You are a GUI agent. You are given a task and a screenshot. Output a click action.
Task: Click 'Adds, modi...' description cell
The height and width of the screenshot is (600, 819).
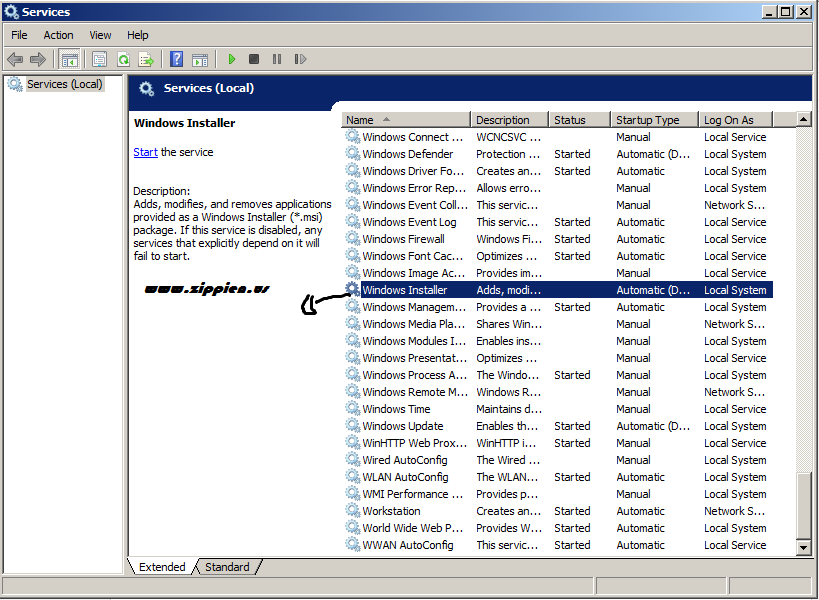click(508, 290)
